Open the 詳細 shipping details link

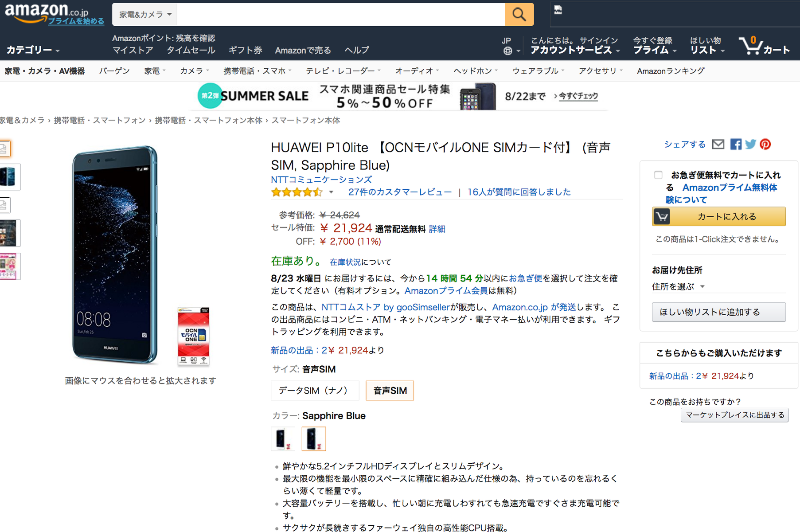point(437,229)
